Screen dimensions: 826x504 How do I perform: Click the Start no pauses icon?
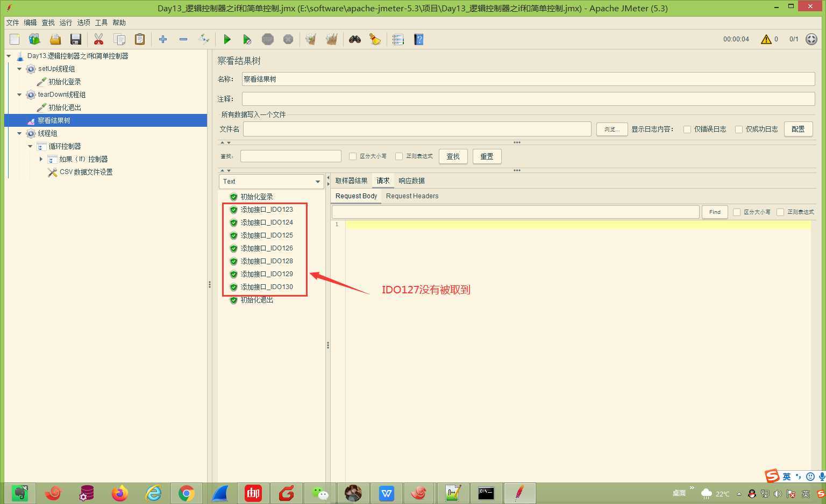tap(247, 39)
